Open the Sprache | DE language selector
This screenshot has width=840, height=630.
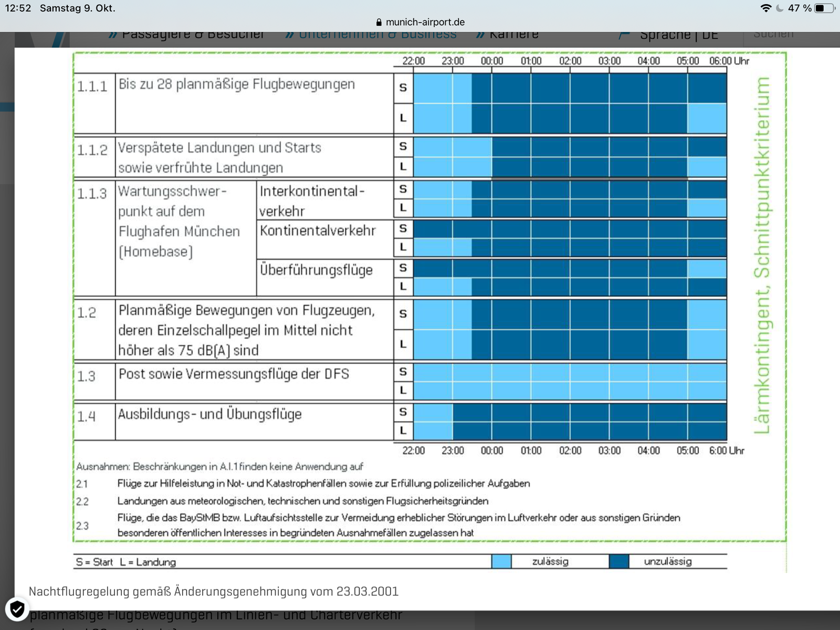point(678,35)
